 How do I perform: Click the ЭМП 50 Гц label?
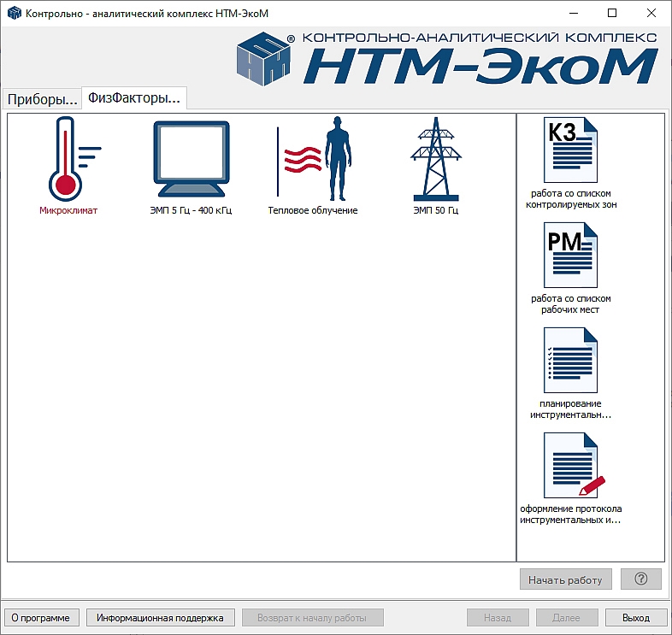[436, 210]
